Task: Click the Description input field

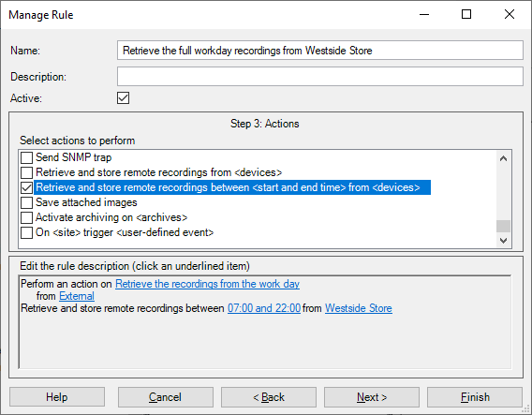Action: point(320,77)
